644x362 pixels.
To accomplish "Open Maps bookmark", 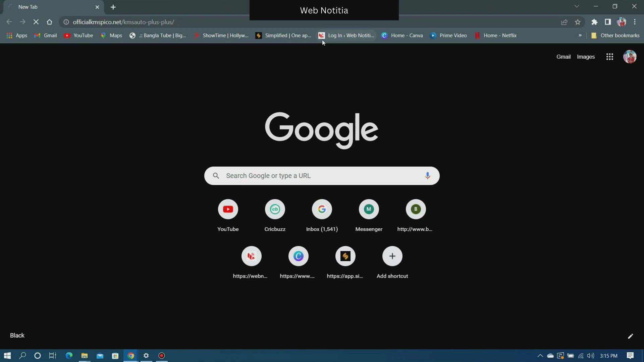I will (x=111, y=36).
